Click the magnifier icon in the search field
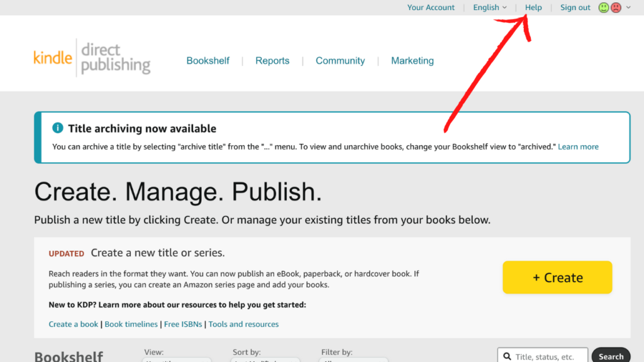The image size is (644, 362). [x=508, y=356]
